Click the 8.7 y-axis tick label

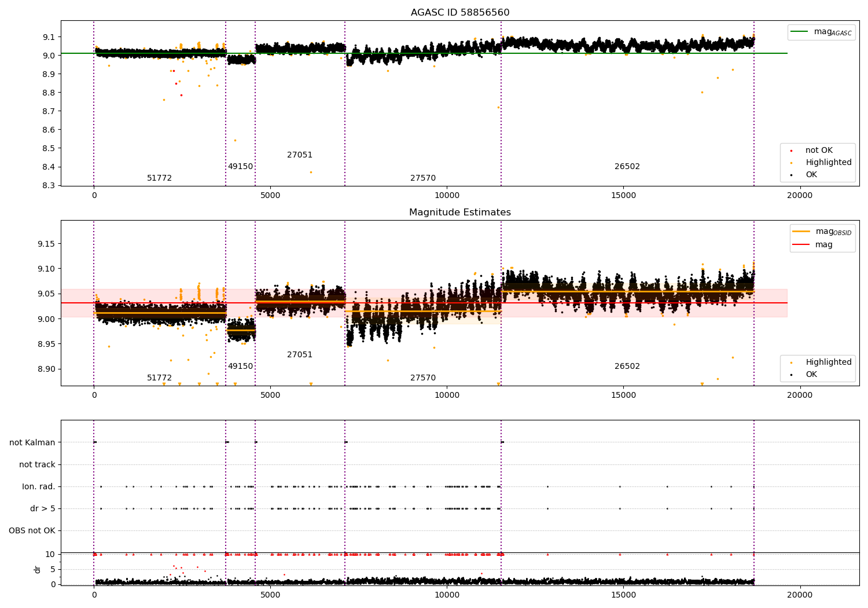pos(49,111)
